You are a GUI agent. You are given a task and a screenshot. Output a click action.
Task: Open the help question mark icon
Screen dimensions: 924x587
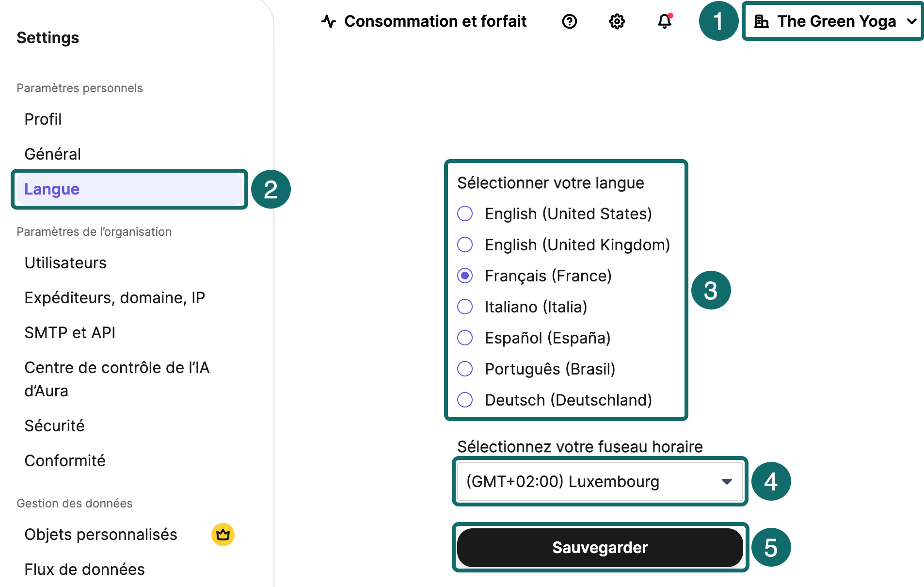pyautogui.click(x=569, y=21)
